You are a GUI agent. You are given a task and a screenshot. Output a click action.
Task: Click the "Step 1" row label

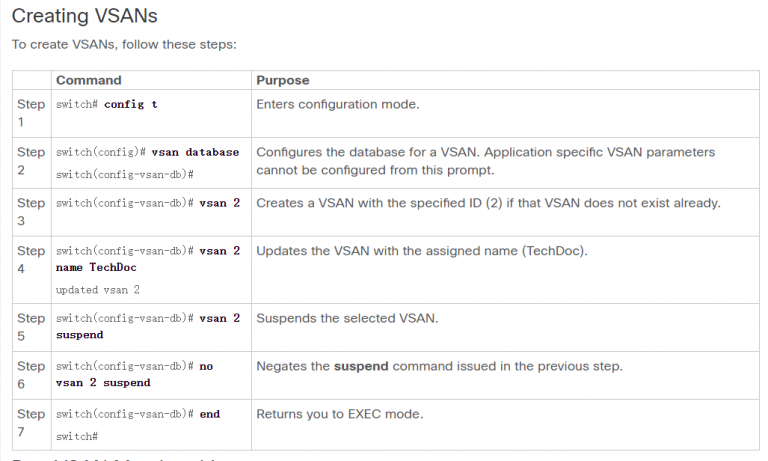(31, 113)
